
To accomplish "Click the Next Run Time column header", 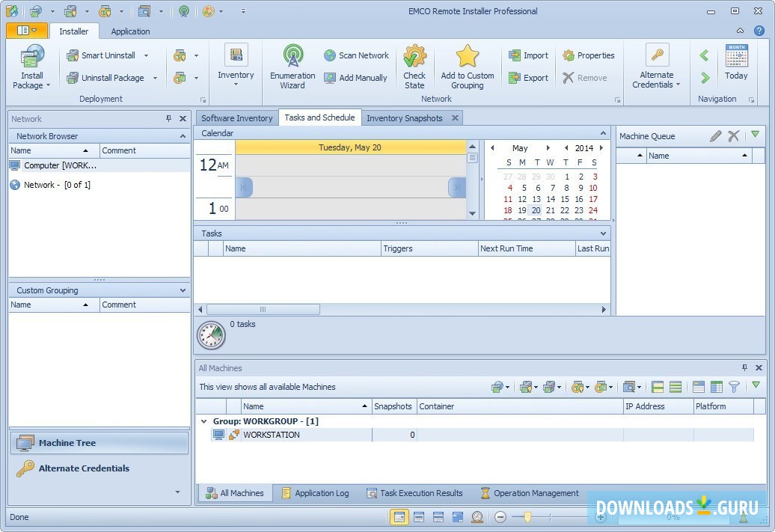I will coord(527,248).
